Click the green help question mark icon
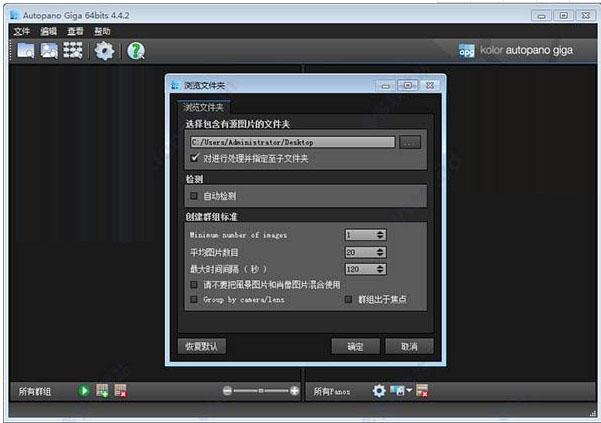This screenshot has height=423, width=601. [136, 51]
